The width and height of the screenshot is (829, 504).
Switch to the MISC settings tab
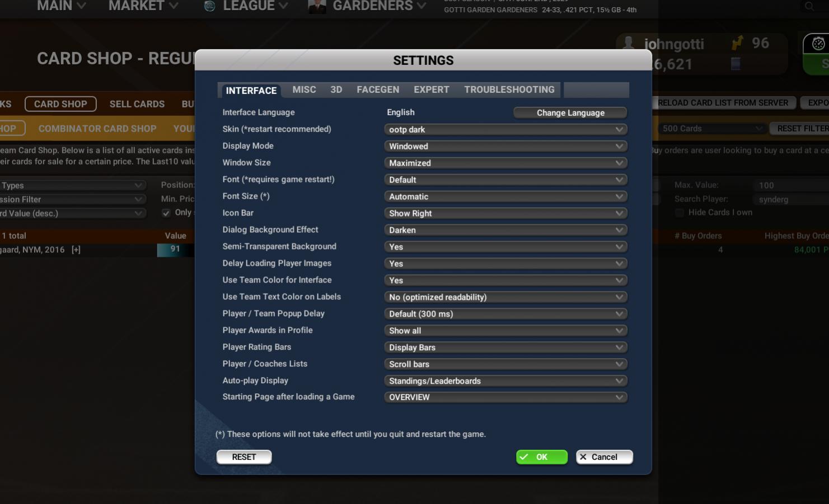304,90
